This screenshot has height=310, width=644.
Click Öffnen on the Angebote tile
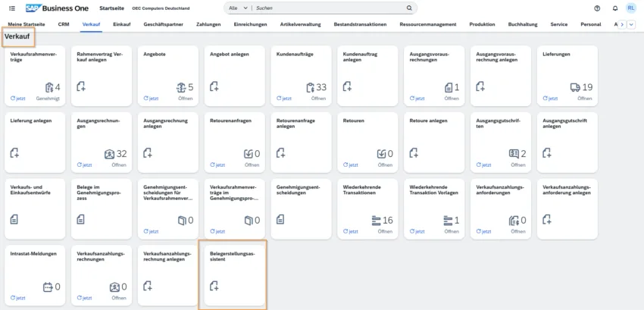(185, 99)
